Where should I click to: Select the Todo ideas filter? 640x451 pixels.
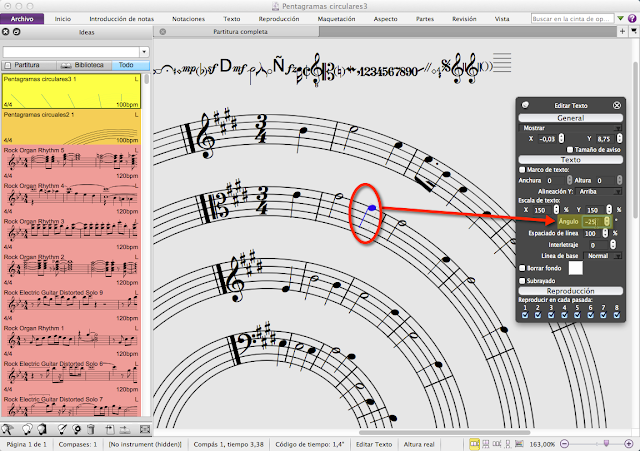pyautogui.click(x=130, y=65)
